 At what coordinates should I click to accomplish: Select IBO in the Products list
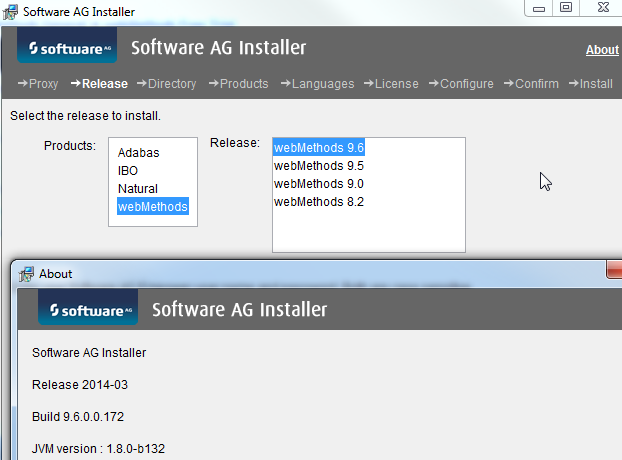[x=128, y=171]
